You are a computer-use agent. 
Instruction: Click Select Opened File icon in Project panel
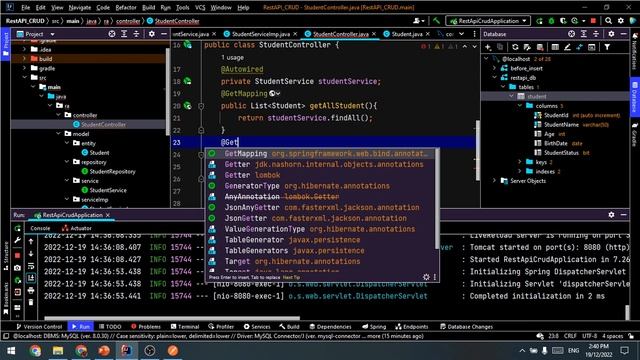point(112,34)
